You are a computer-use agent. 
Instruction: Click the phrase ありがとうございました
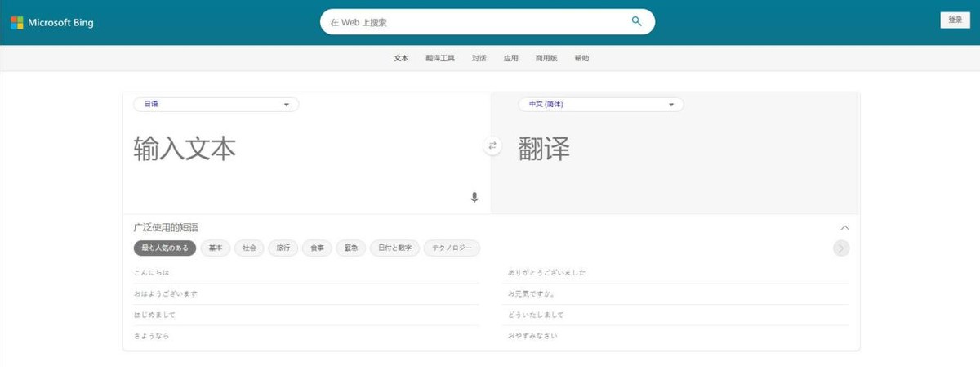click(x=547, y=273)
